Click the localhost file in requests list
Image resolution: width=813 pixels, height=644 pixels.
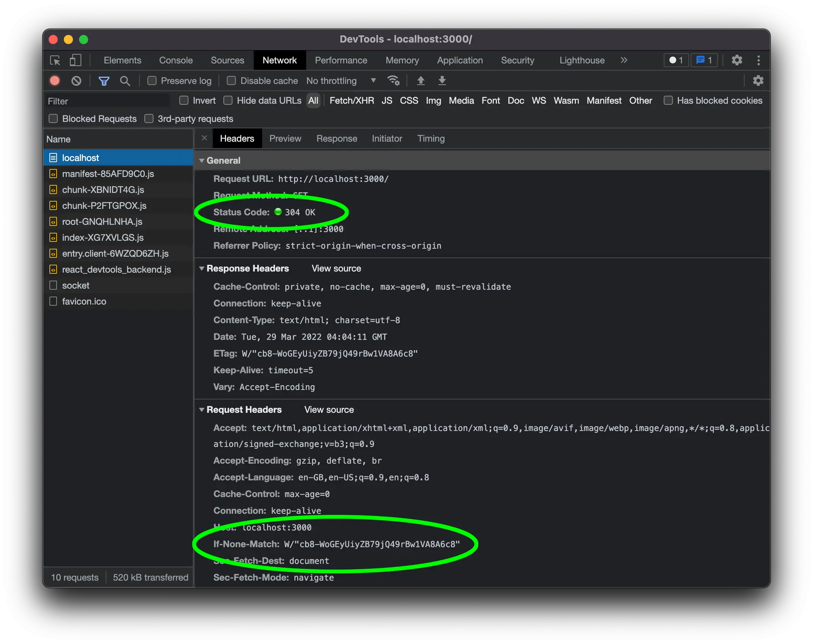[81, 158]
